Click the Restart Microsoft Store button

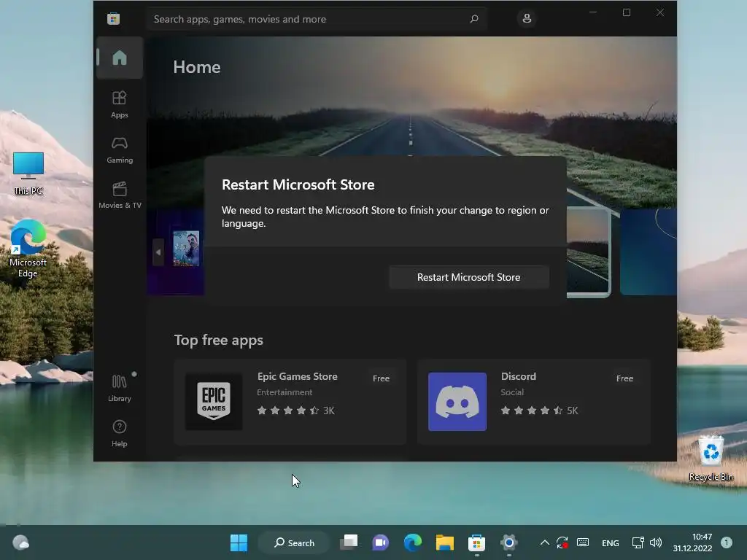[x=469, y=277]
